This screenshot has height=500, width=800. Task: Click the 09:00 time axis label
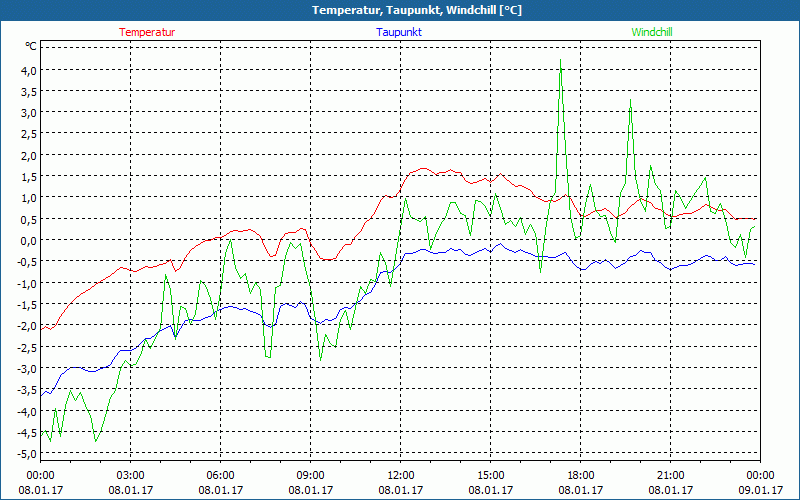pos(311,476)
